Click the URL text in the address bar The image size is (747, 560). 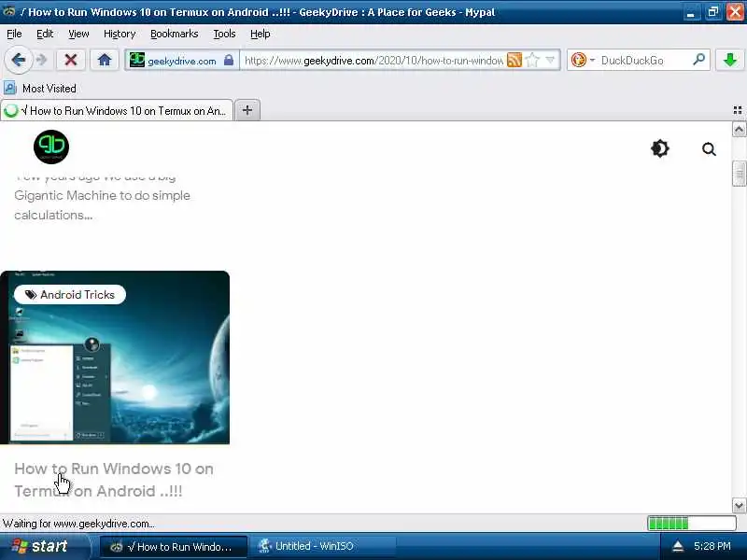[373, 61]
